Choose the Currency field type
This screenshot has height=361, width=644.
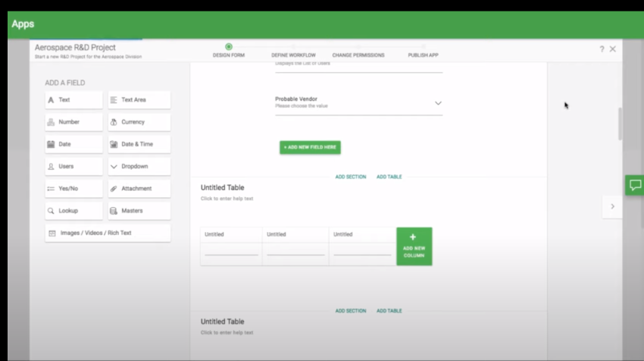pos(139,122)
